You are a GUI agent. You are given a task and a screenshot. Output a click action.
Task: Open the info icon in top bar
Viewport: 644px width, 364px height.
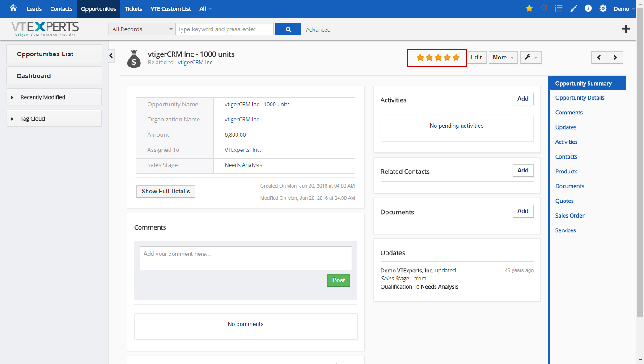click(588, 8)
